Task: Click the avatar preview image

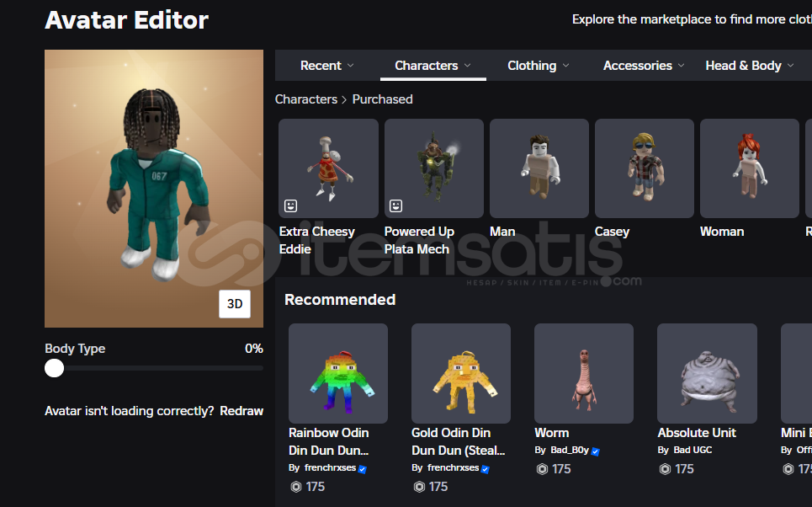Action: tap(154, 189)
